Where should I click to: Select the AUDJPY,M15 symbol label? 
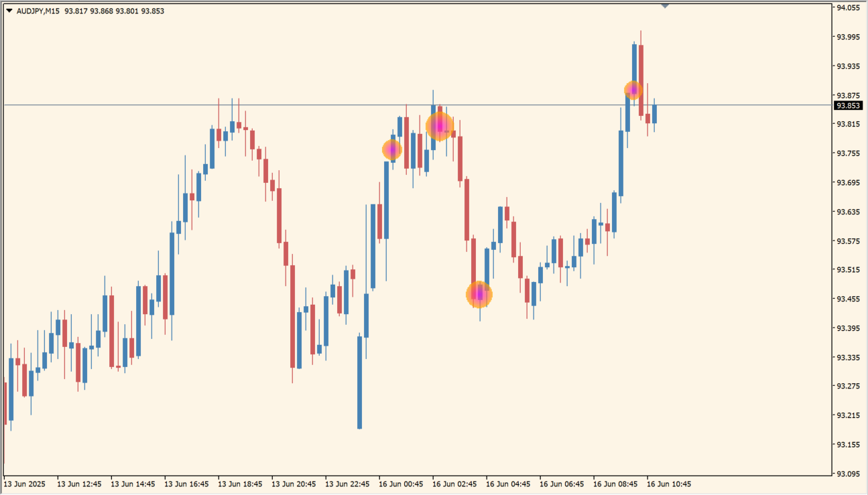click(x=37, y=11)
